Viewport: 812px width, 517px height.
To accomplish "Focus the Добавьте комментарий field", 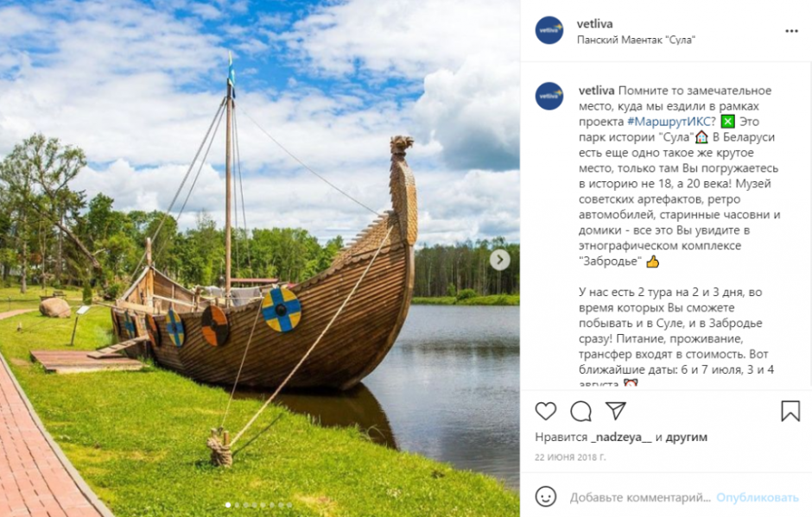I will pos(640,497).
